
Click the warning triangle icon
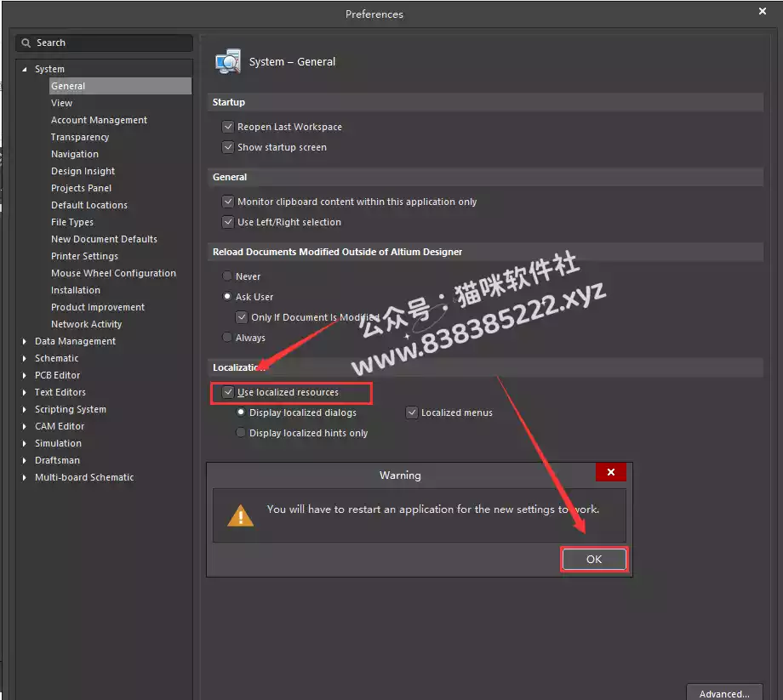tap(240, 515)
